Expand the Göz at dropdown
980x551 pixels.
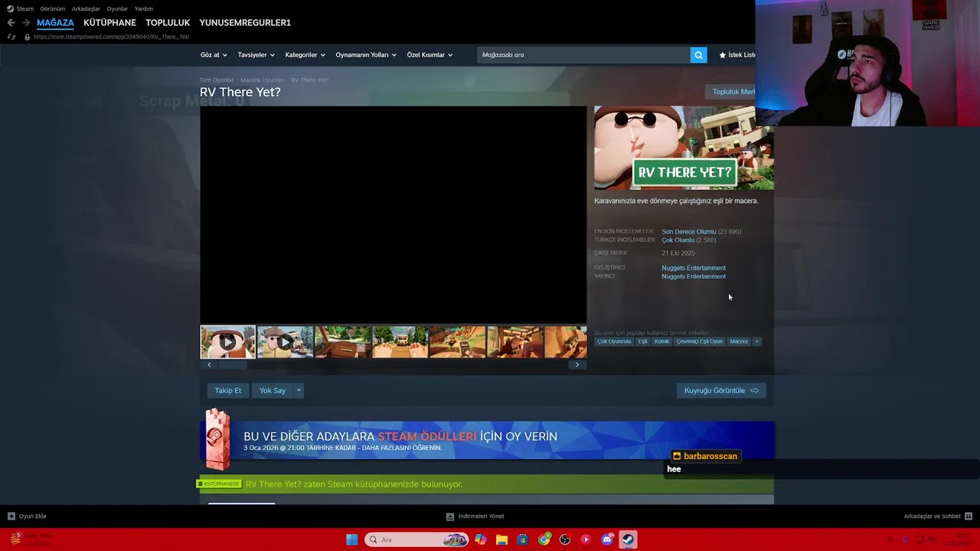[214, 55]
